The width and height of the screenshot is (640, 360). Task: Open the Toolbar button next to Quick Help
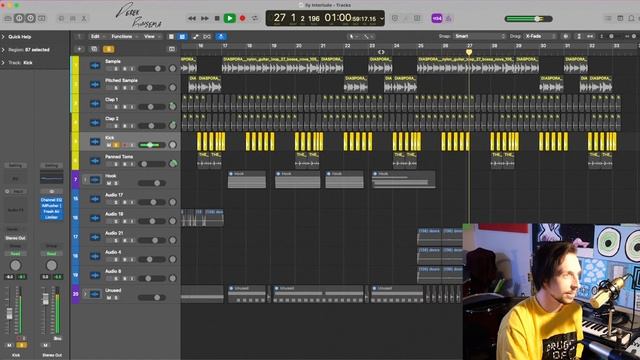(x=42, y=18)
